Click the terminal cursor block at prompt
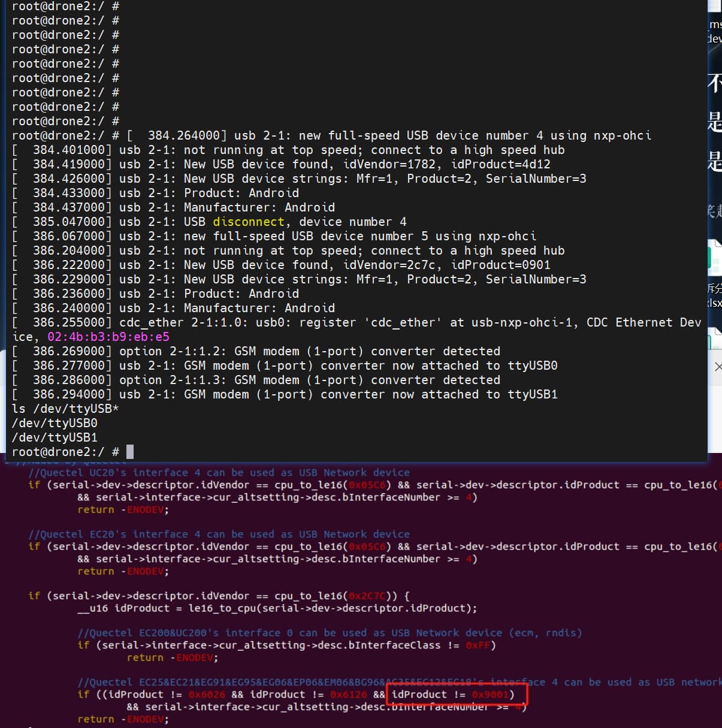The width and height of the screenshot is (722, 728). tap(130, 452)
